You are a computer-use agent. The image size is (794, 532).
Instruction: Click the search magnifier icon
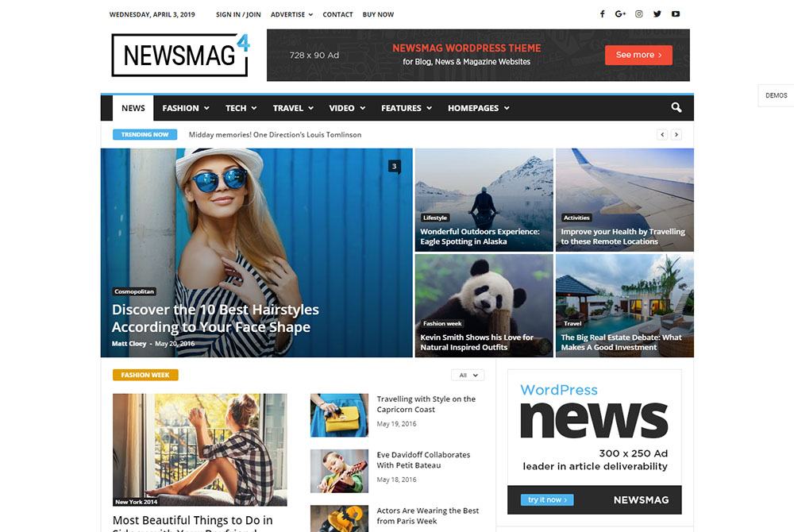click(x=676, y=108)
